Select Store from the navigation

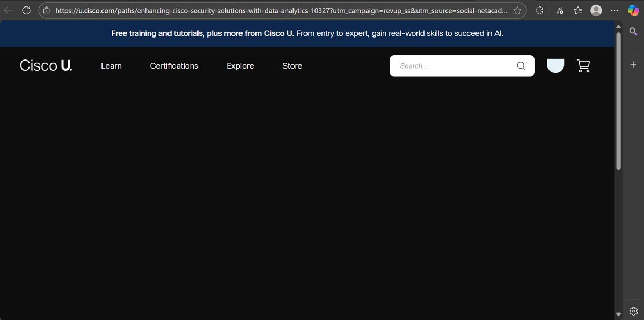click(292, 65)
